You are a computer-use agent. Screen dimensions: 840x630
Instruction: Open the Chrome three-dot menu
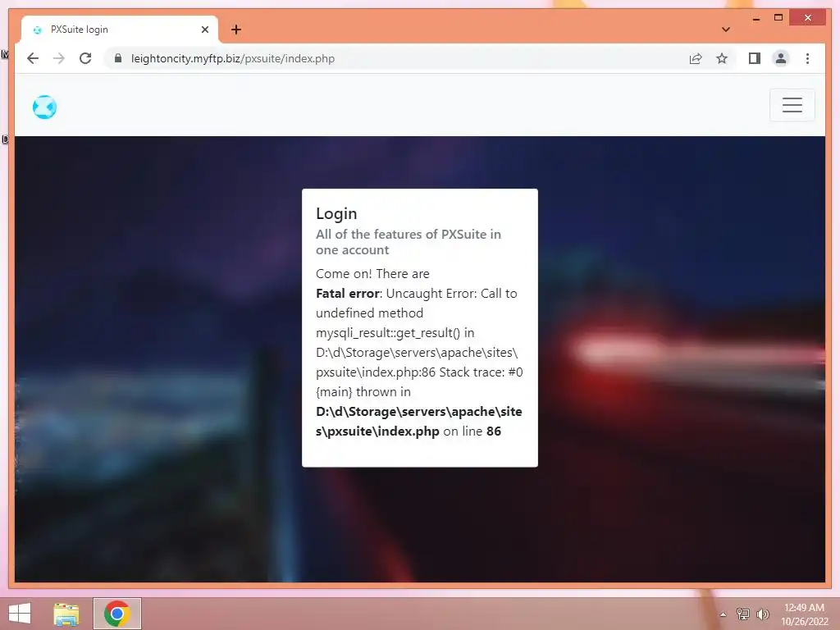(807, 58)
